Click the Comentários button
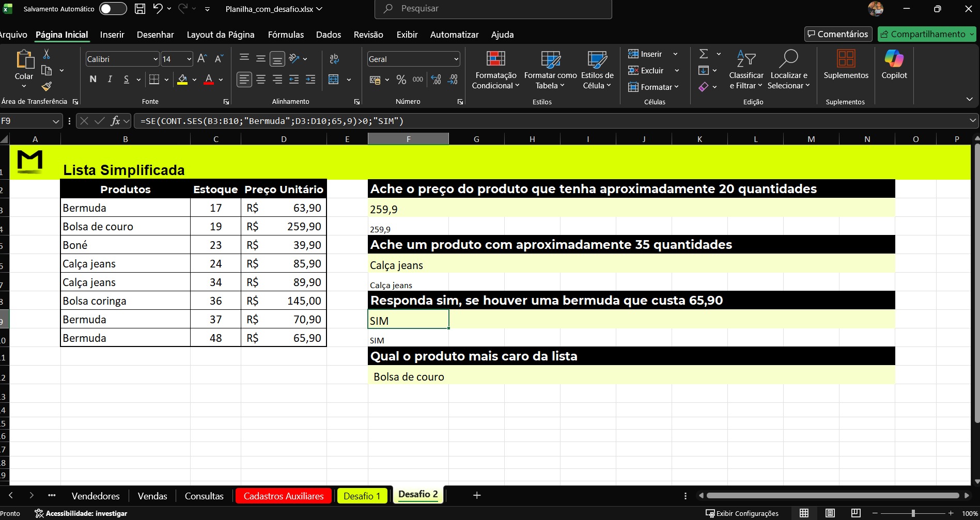The image size is (980, 520). coord(838,34)
